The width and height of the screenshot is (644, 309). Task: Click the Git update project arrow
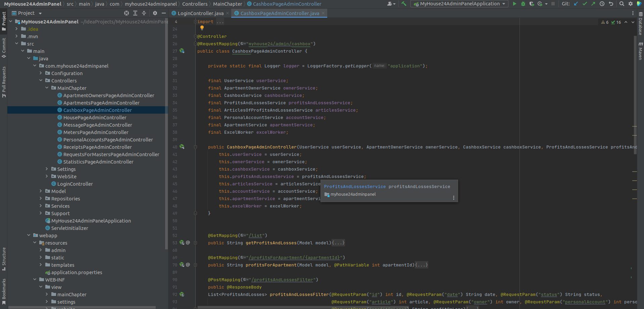tap(576, 4)
